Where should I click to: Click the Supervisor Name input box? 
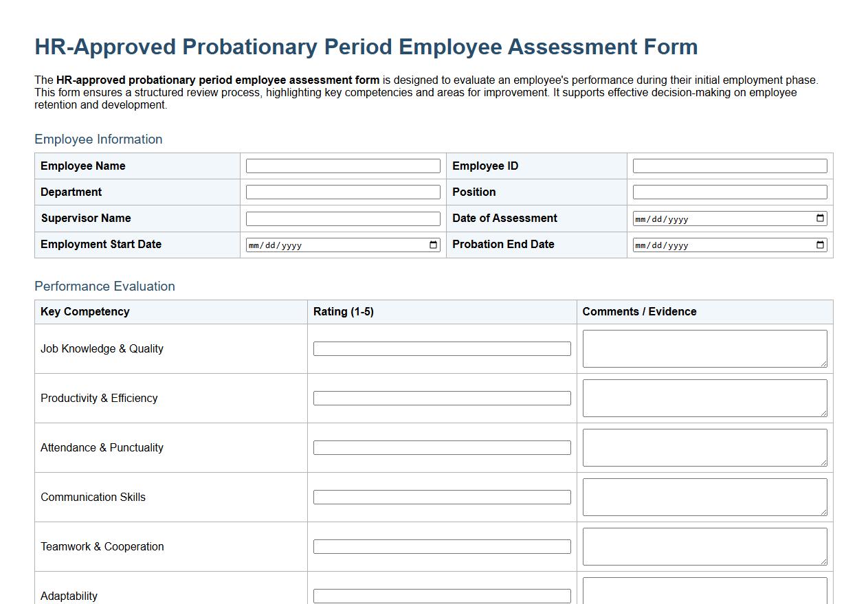point(342,218)
